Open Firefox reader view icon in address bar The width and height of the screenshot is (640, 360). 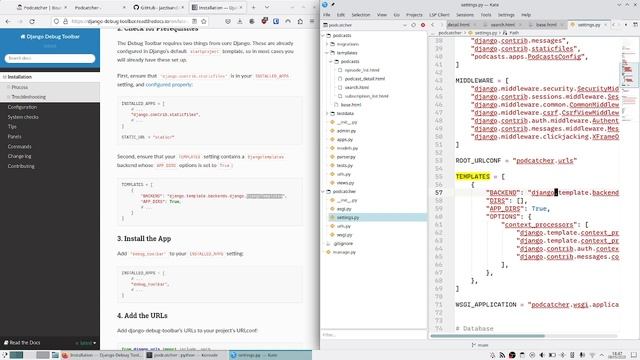pos(194,21)
